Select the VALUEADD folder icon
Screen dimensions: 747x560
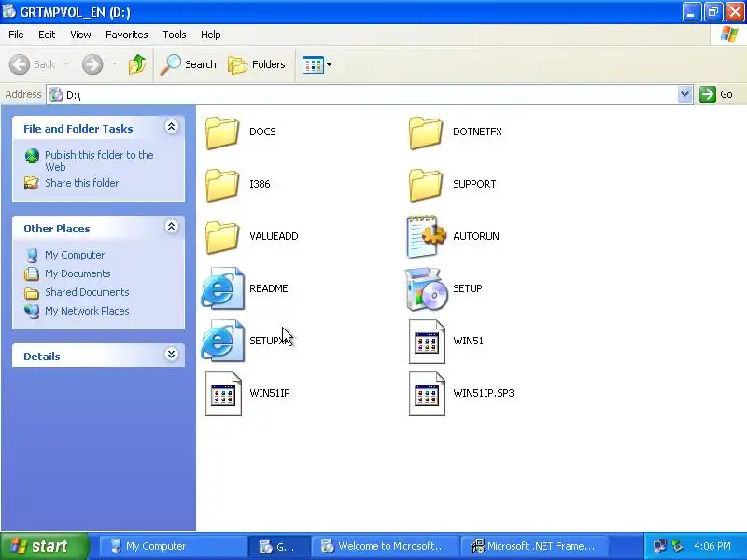pos(222,237)
